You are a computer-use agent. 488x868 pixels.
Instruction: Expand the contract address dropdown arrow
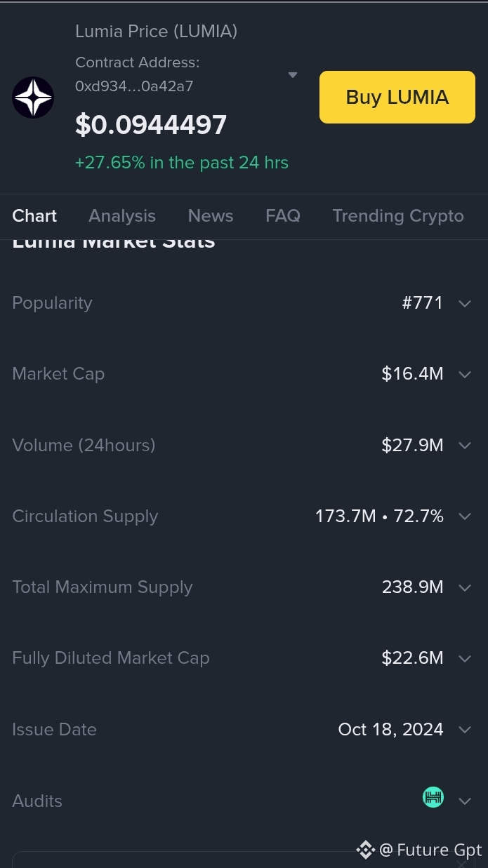pos(293,75)
